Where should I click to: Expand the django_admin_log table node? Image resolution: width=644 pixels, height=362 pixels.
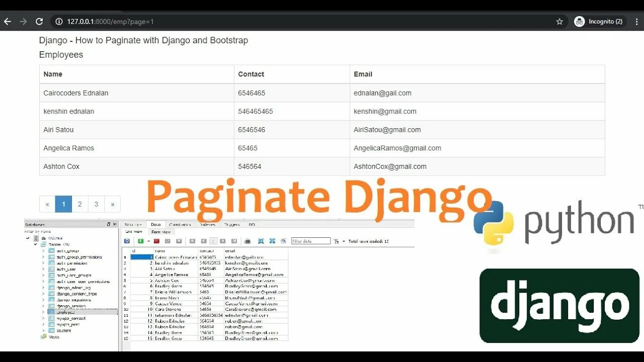click(x=43, y=288)
